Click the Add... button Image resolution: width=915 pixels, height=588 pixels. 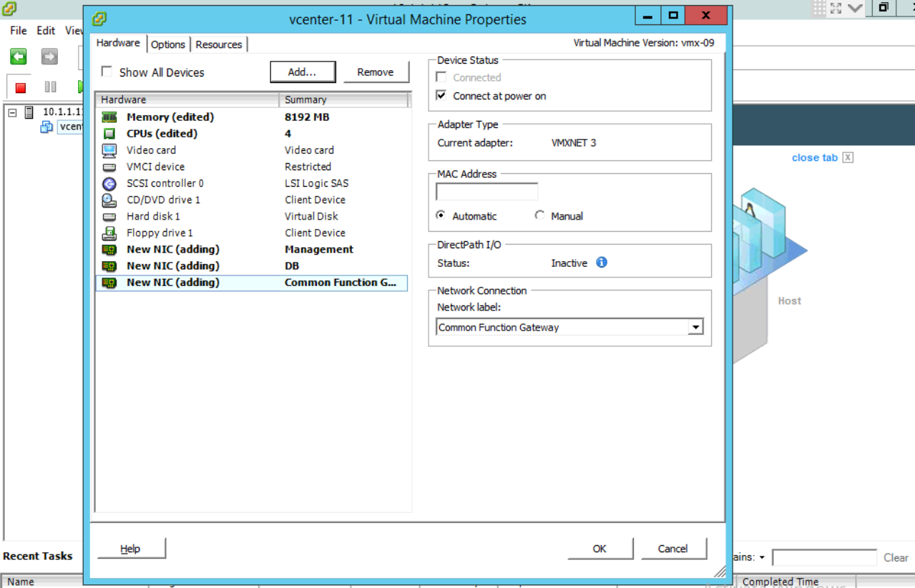tap(303, 72)
